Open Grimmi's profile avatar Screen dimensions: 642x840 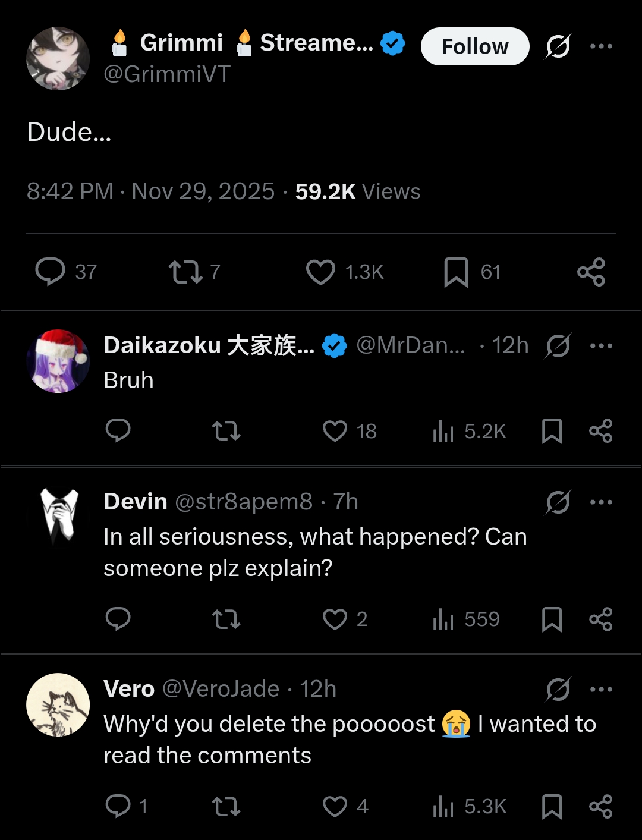tap(58, 58)
